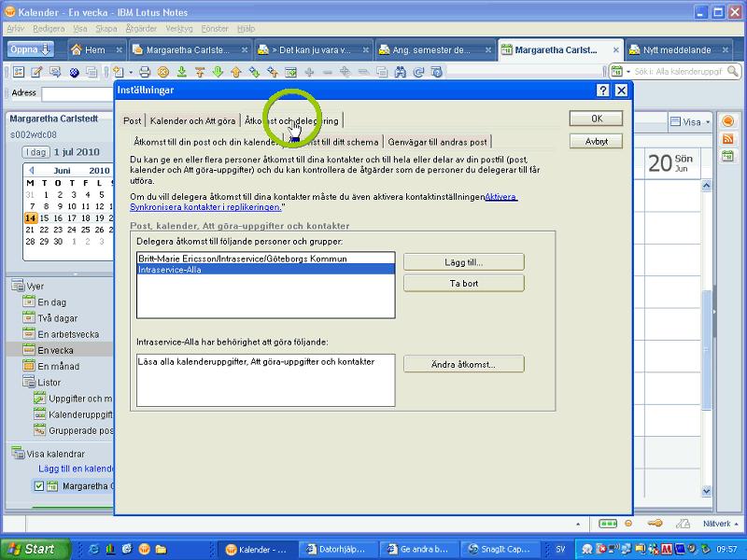Select Intraservice-Alla in the delegation list
Viewport: 747px width, 560px height.
[266, 270]
